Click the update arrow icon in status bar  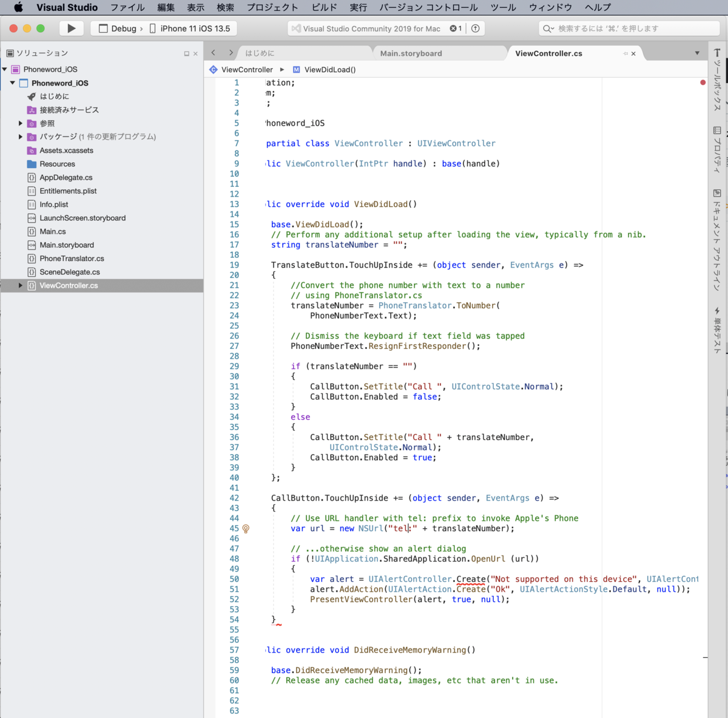[476, 29]
